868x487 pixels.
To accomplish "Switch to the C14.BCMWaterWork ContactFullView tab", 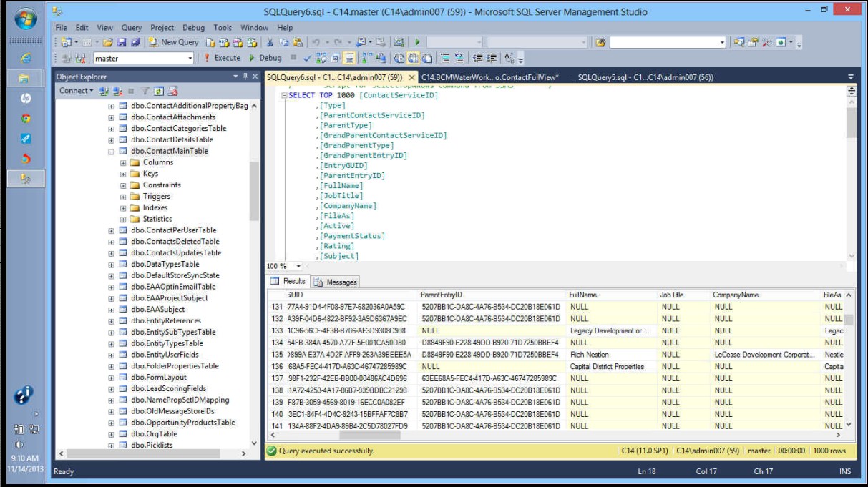I will 490,77.
